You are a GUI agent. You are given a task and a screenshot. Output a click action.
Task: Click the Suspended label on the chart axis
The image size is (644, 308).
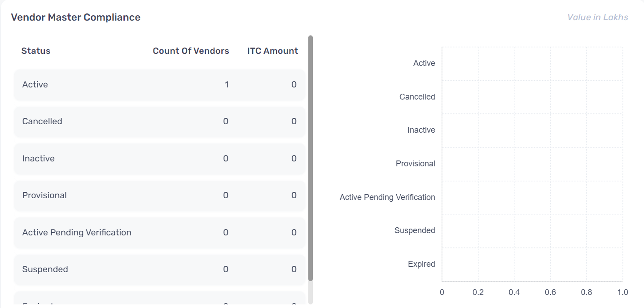point(415,230)
